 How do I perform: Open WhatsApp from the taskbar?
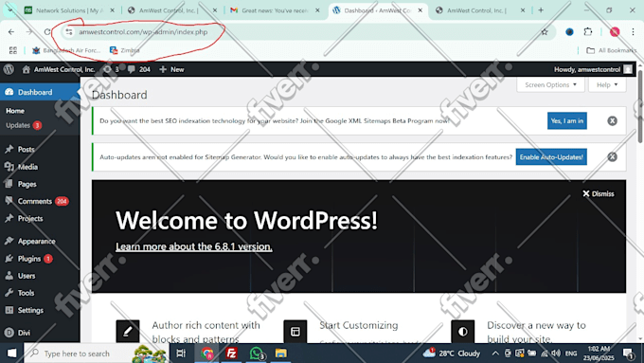[x=257, y=354]
